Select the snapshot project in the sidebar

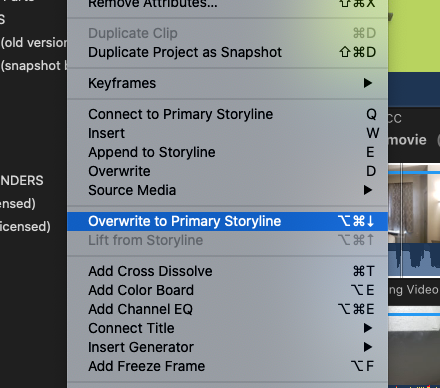[x=33, y=66]
